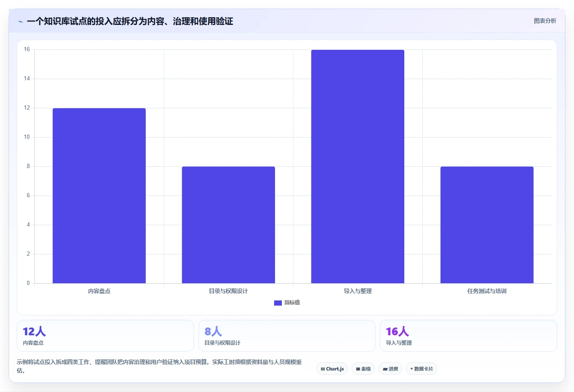Open the 16人 stat card
The image size is (574, 392).
pos(468,336)
